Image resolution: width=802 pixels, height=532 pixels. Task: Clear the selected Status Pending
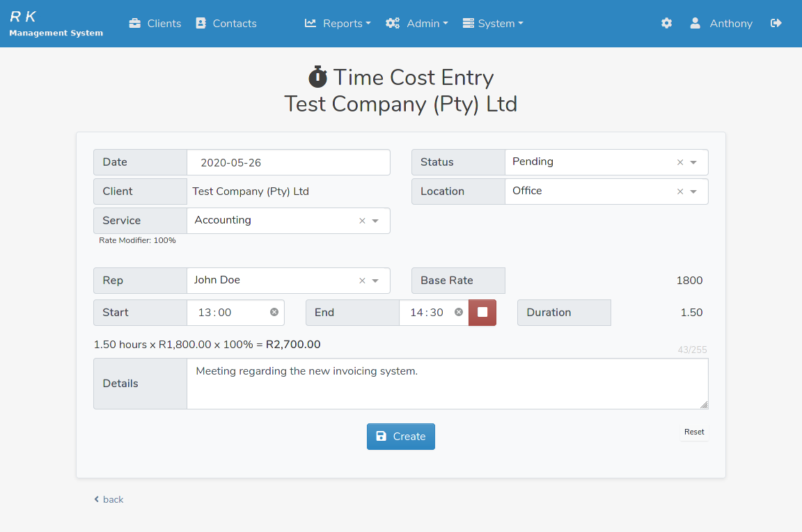tap(680, 162)
